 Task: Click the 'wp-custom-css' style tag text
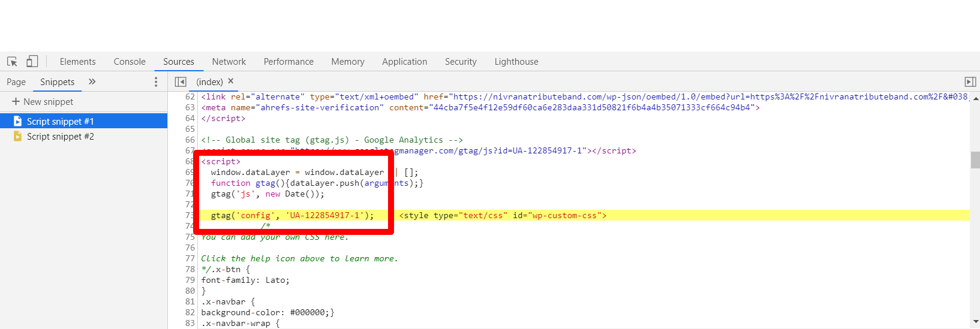[x=503, y=215]
